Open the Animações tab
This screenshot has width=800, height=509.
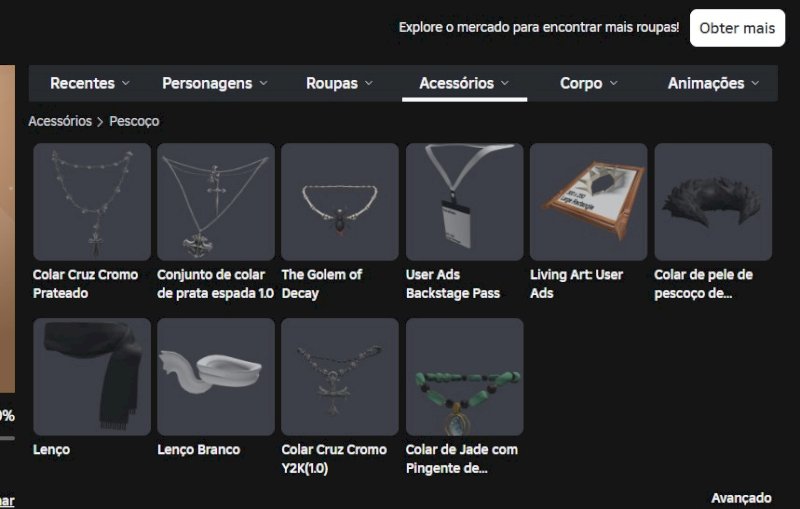click(713, 83)
